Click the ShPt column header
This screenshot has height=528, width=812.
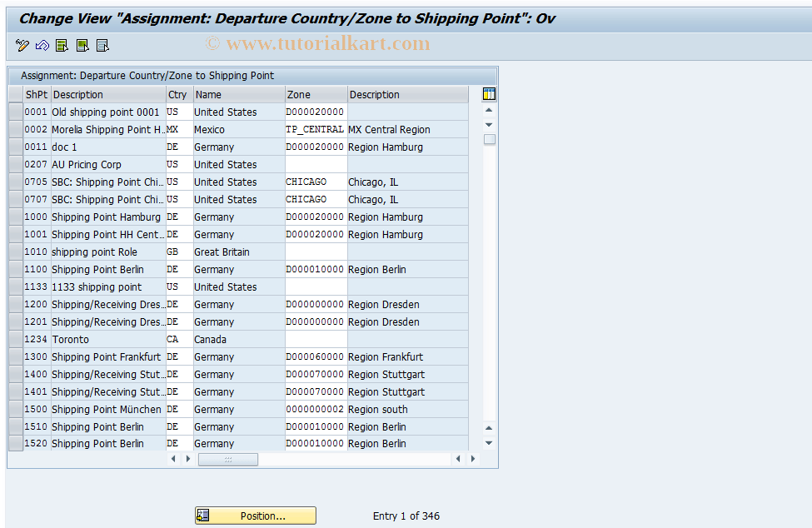[36, 94]
